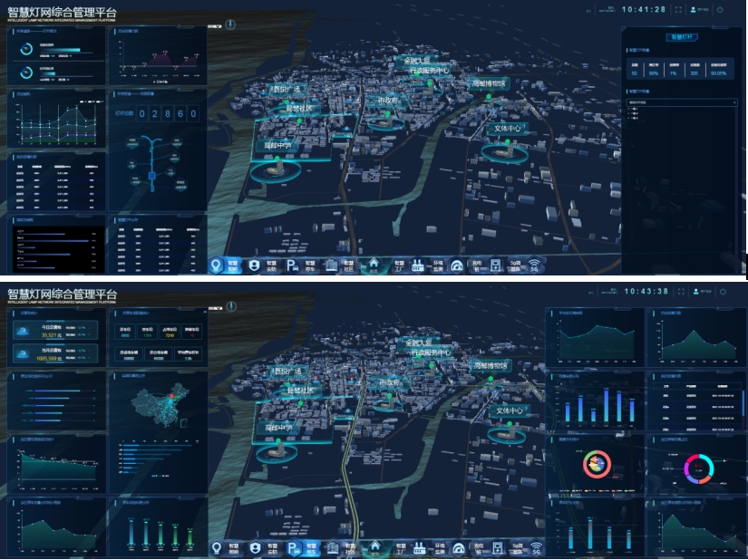Select 充电桩 charging icon in upper dashboard toolbar
Image resolution: width=748 pixels, height=560 pixels.
[496, 266]
